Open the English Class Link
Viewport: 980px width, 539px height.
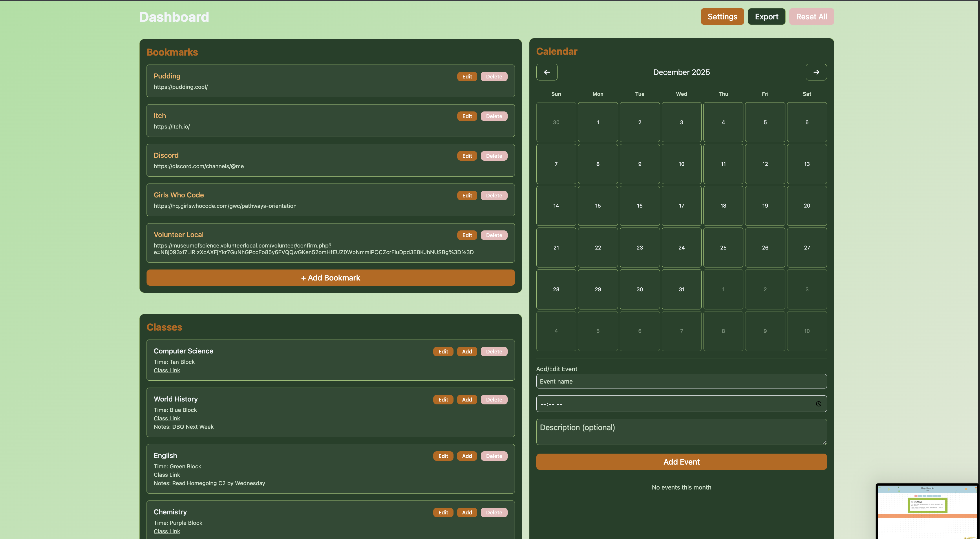pos(167,474)
